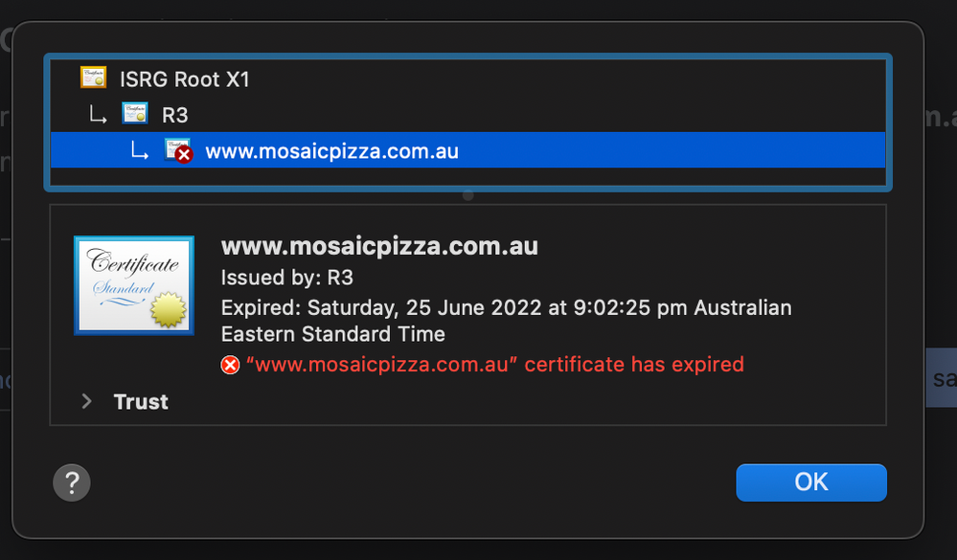Click the ISRG Root X1 certificate icon
This screenshot has height=560, width=957.
point(93,78)
